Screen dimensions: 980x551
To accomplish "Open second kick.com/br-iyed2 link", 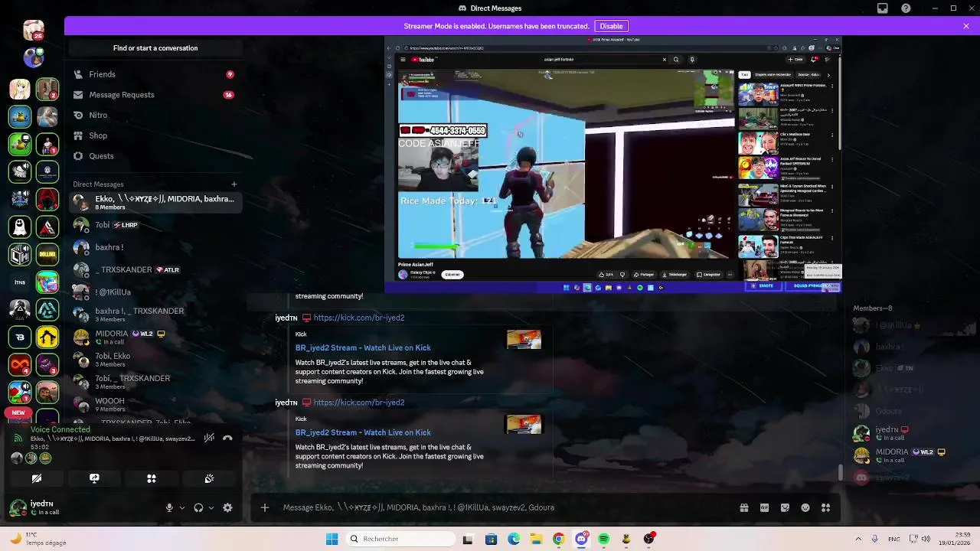I will click(359, 403).
